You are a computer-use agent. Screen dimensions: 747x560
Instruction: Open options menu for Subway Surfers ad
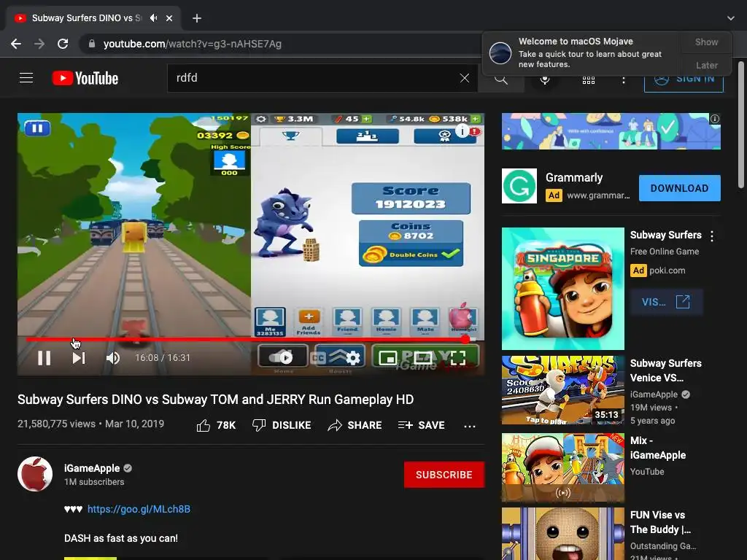pos(712,236)
